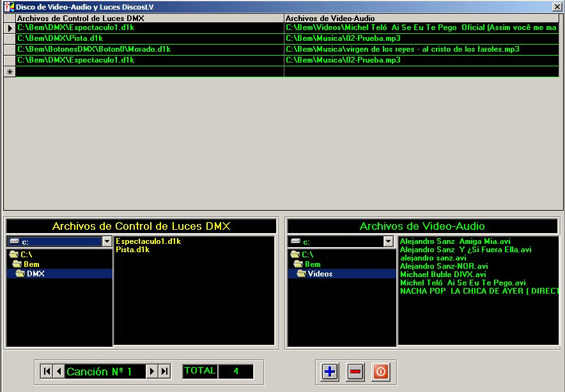
Task: Click the Michel Teló video path cell in the grid
Action: tap(421, 27)
